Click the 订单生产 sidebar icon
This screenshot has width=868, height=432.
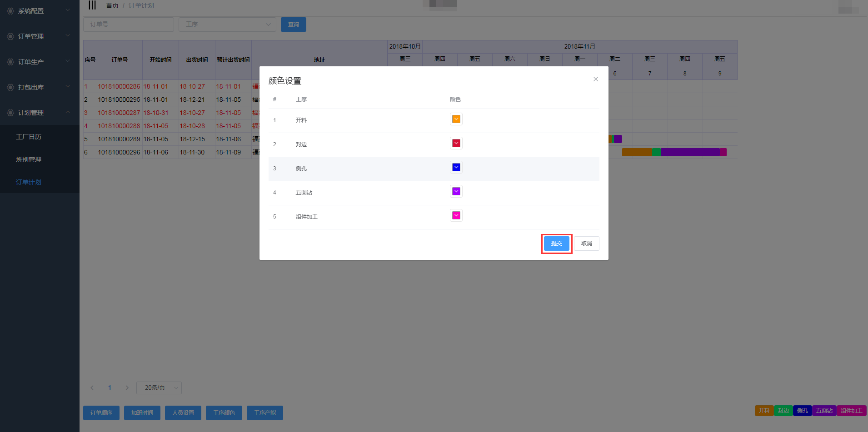[x=10, y=62]
